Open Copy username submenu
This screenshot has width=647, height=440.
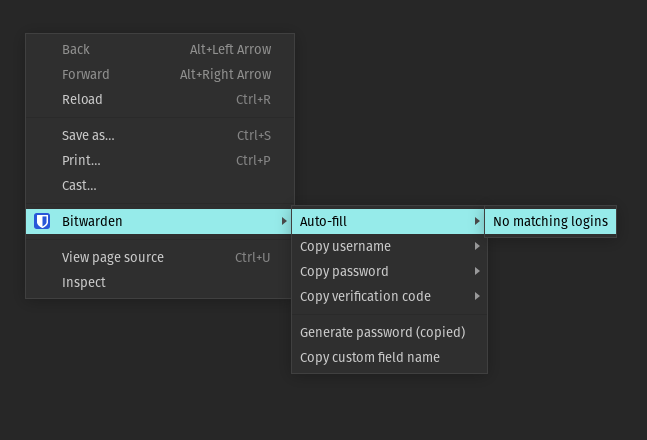click(x=390, y=246)
